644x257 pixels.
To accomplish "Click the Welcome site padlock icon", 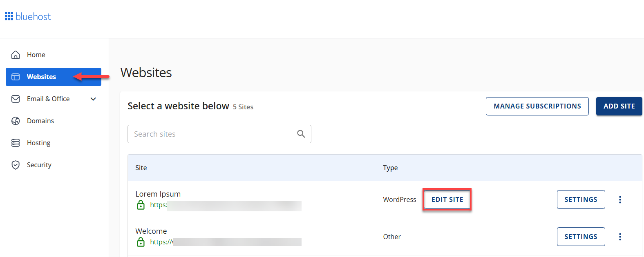I will [141, 242].
